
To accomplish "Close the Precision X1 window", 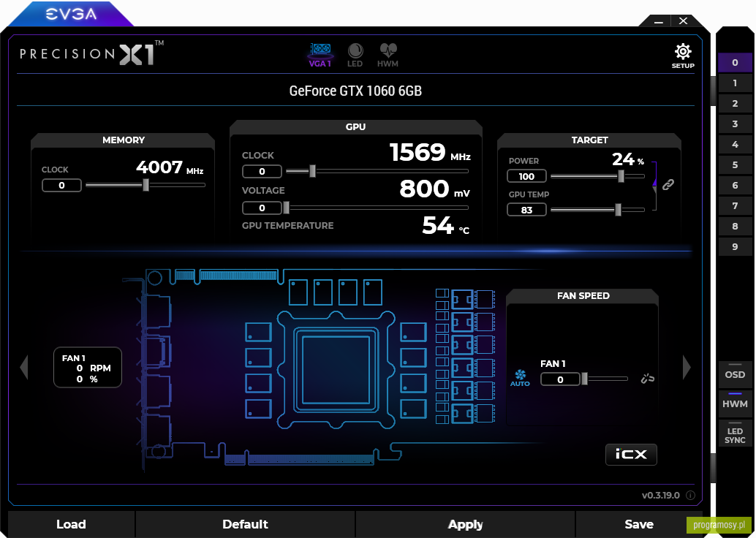I will point(683,20).
